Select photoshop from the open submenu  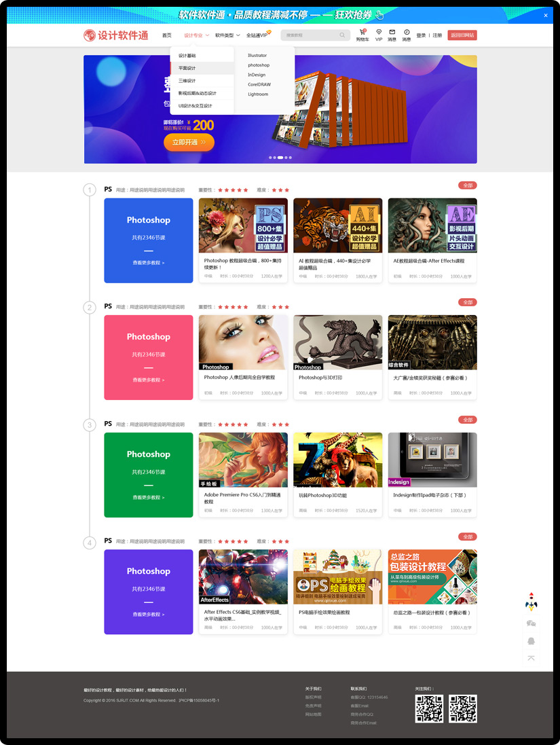pyautogui.click(x=259, y=65)
